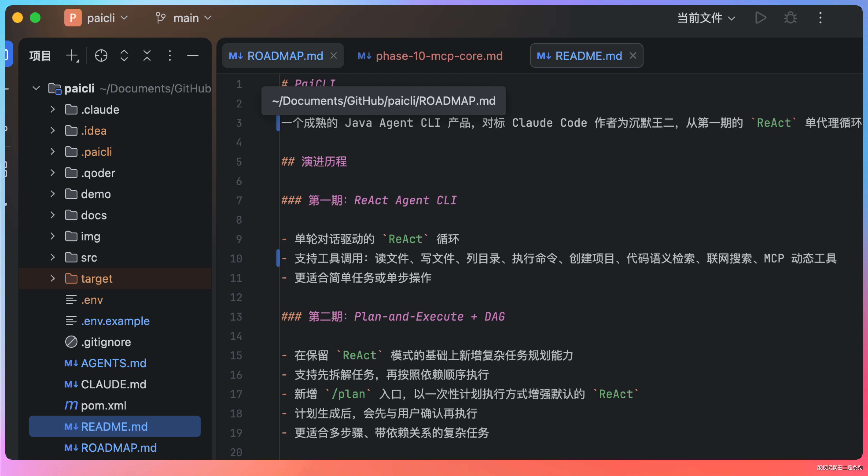Screen dimensions: 868x476
Task: Select the .env.example file
Action: coord(115,321)
